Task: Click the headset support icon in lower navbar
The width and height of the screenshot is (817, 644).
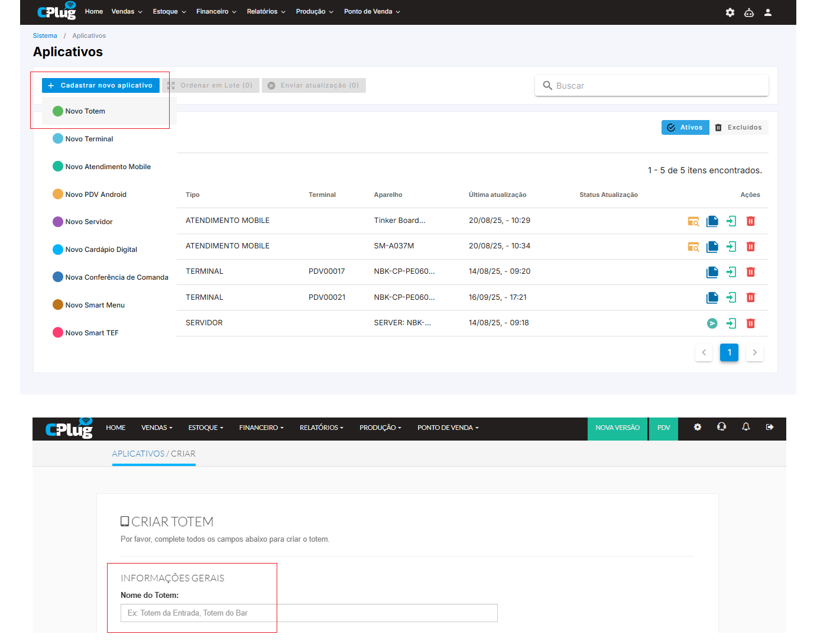Action: 721,427
